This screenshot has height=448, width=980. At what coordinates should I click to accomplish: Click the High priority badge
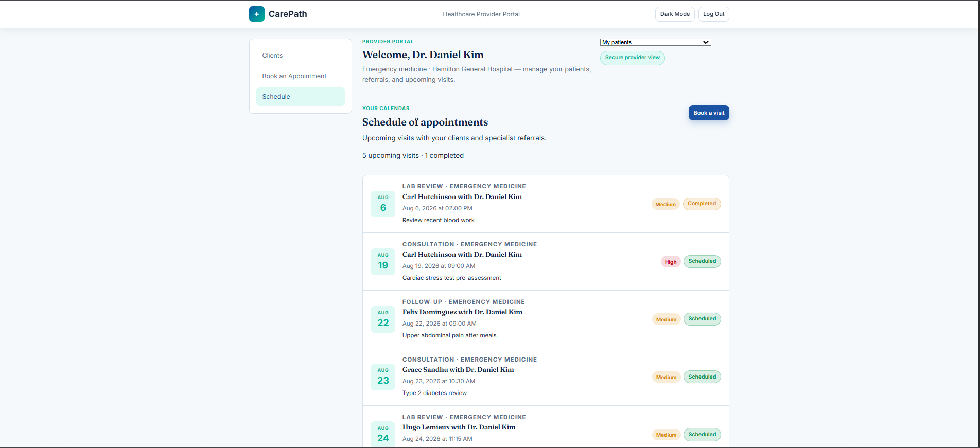[x=671, y=262]
